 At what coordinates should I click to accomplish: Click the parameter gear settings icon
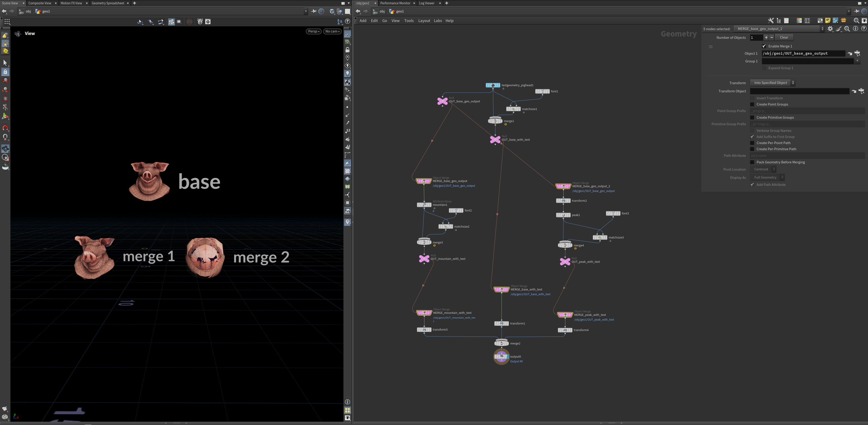pyautogui.click(x=830, y=29)
